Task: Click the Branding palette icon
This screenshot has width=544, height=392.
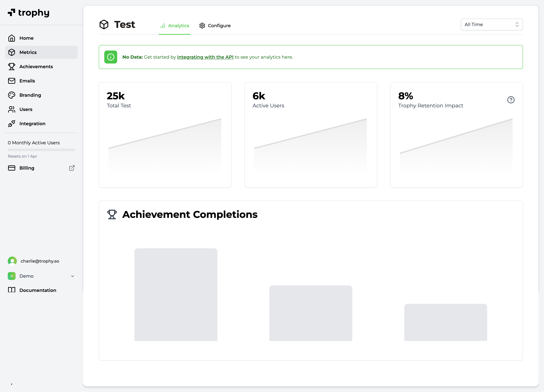Action: coord(11,95)
